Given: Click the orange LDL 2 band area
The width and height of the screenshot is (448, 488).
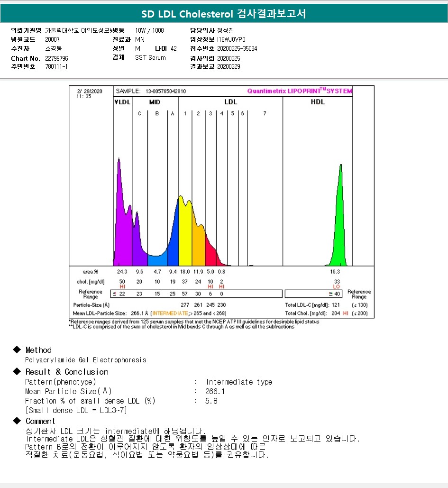Looking at the screenshot, I should coord(198,242).
